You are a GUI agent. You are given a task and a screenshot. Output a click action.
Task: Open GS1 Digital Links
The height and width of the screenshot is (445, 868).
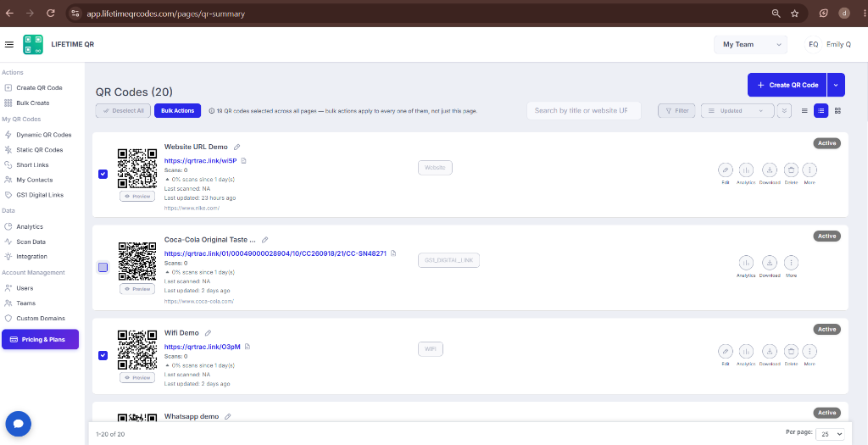[x=39, y=195]
